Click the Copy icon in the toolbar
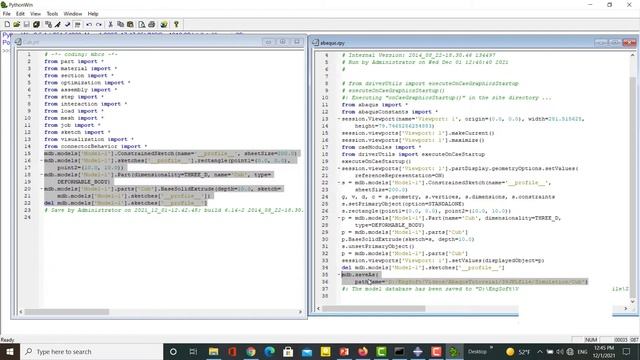 pos(120,24)
